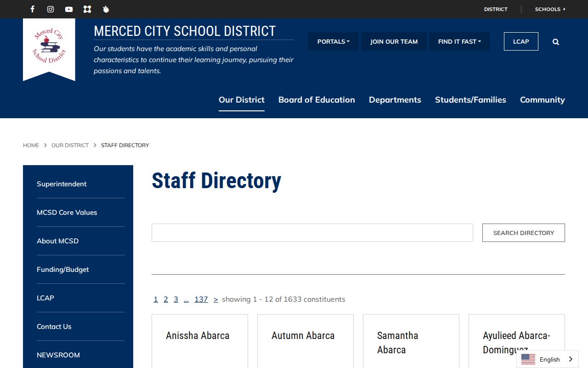Open the Community menu
The image size is (588, 368).
pos(543,100)
